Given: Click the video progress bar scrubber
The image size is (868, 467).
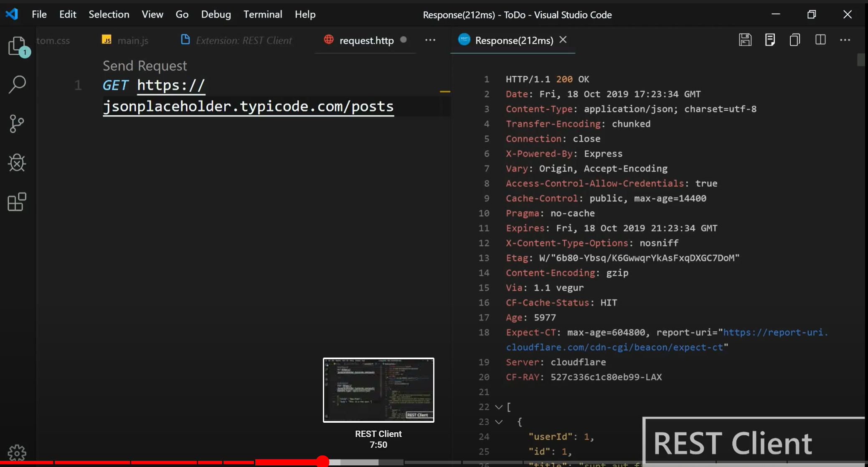Looking at the screenshot, I should tap(322, 461).
